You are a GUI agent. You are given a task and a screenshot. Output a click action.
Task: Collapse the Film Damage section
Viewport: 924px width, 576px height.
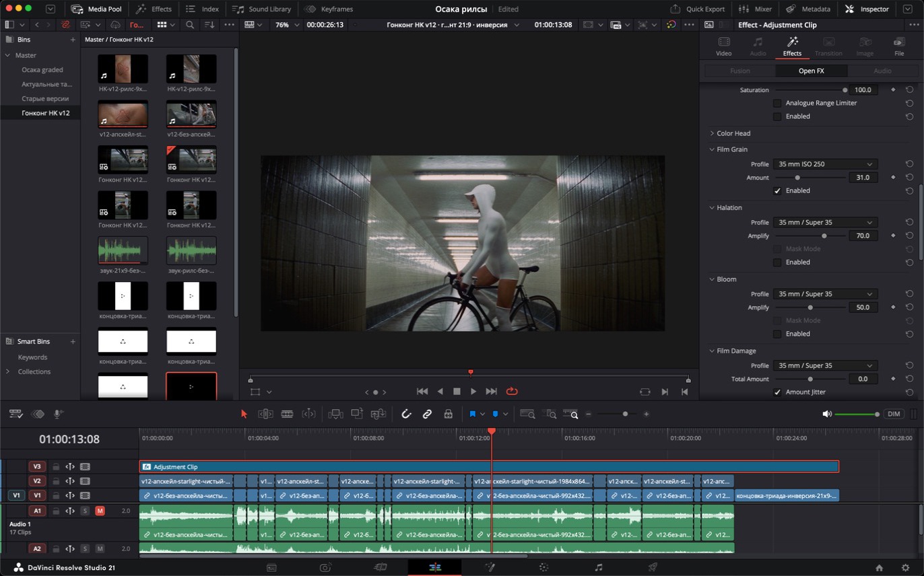[x=712, y=351]
